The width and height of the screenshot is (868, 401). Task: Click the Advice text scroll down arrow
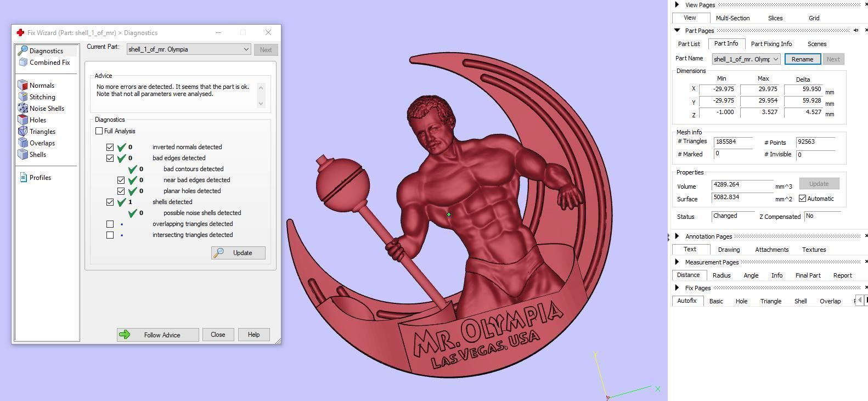(x=261, y=103)
